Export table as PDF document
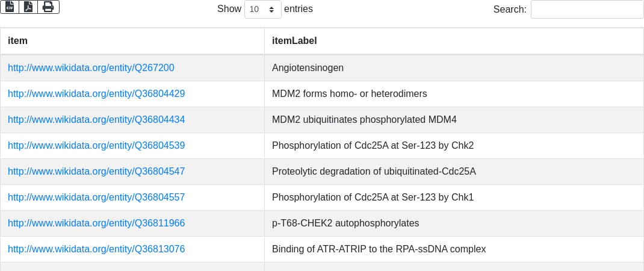 coord(28,7)
